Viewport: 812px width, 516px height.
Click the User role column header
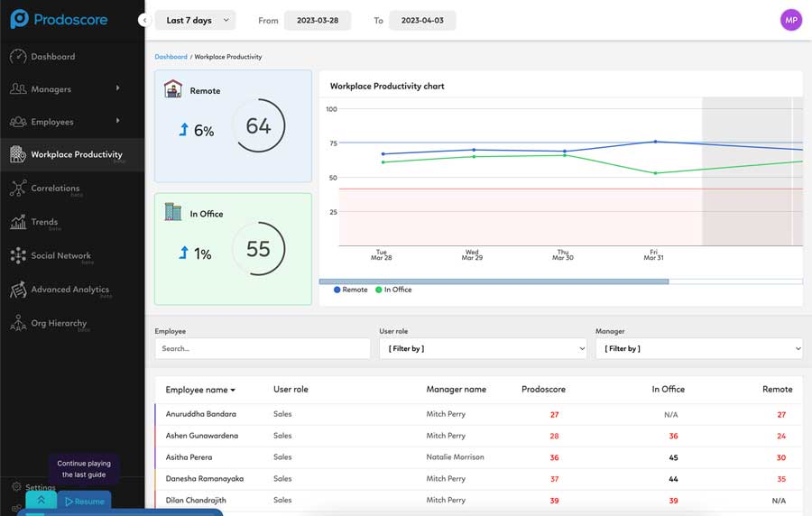[291, 389]
